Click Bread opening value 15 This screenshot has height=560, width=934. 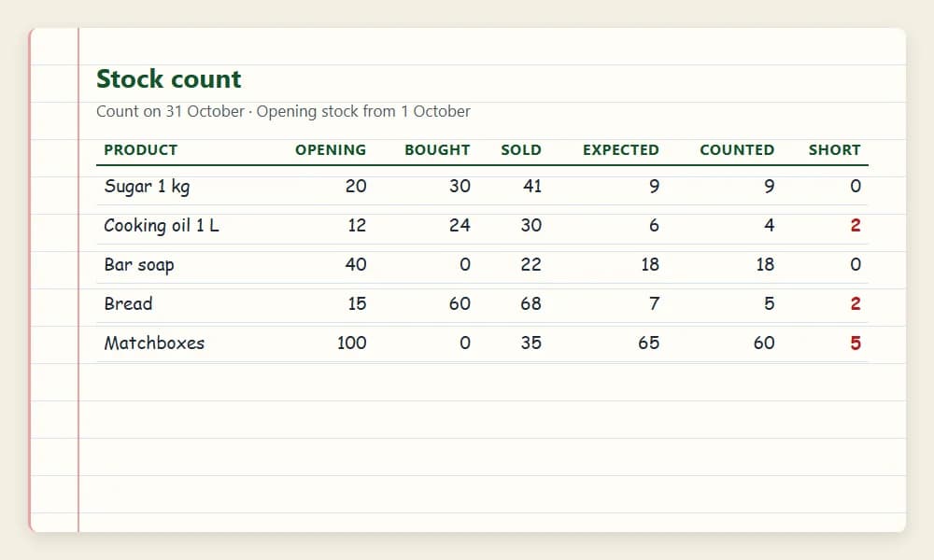357,303
